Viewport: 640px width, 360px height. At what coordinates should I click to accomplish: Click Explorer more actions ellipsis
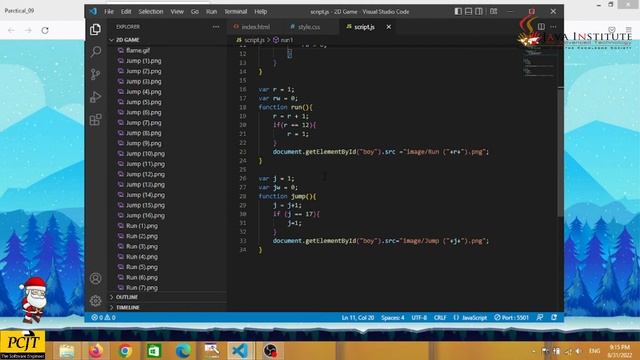[216, 27]
